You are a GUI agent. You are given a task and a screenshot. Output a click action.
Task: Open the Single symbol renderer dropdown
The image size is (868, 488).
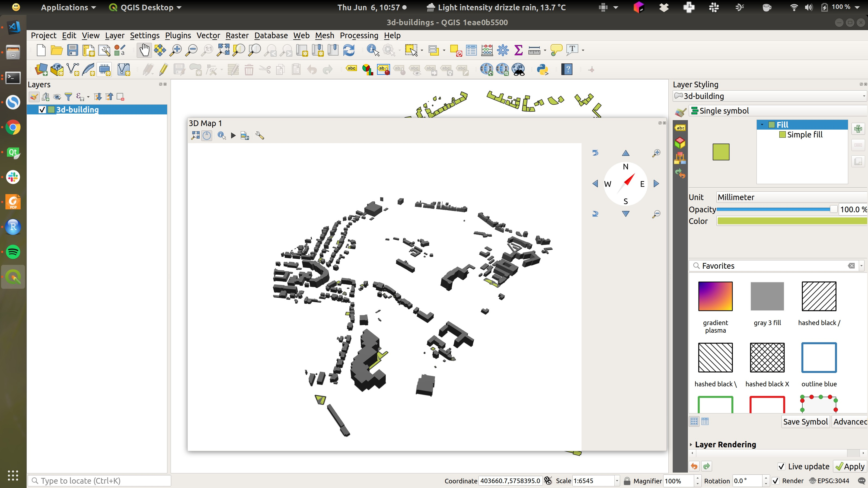778,111
